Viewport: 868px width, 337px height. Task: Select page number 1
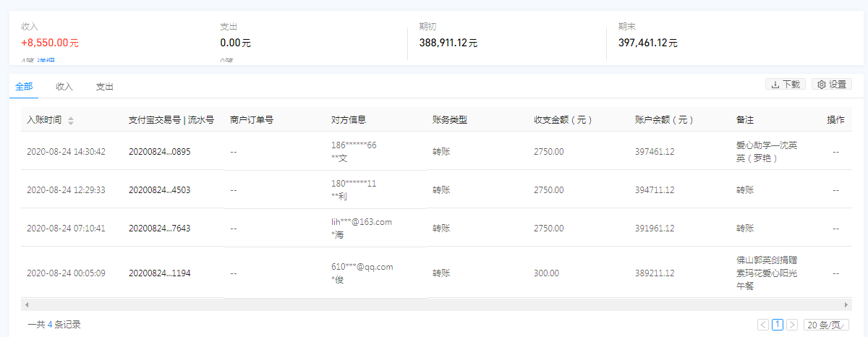click(x=778, y=325)
